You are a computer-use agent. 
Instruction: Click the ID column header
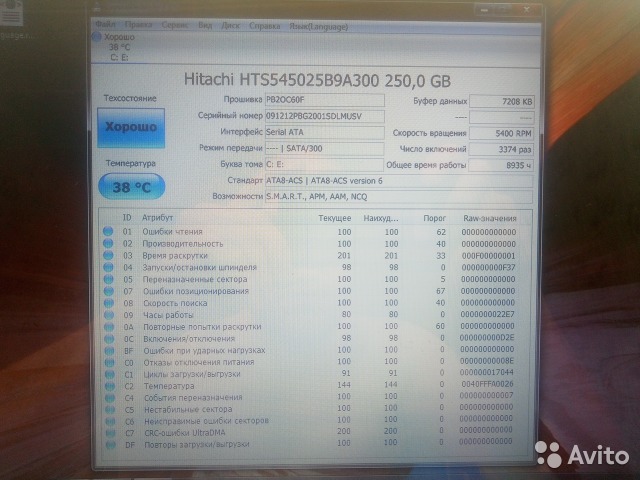[x=127, y=218]
